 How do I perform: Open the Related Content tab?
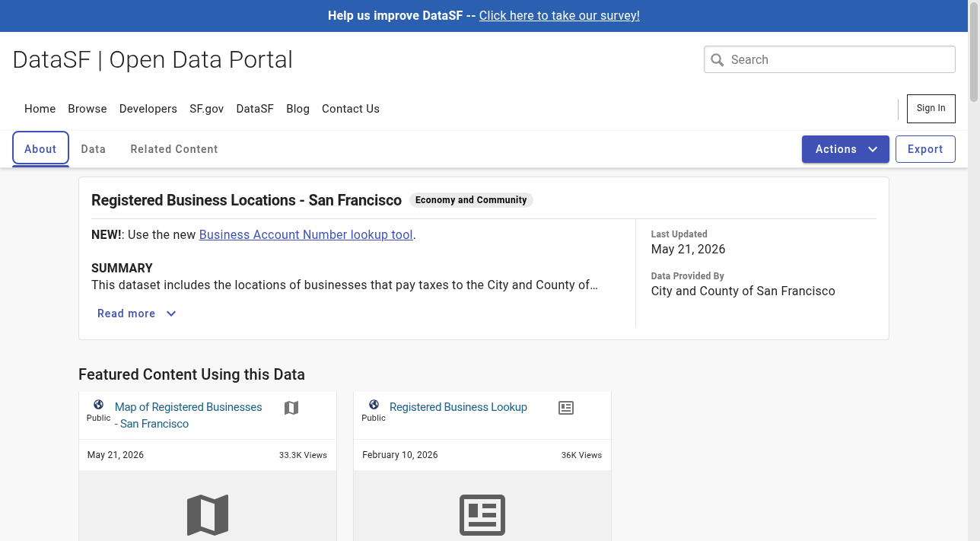pos(174,149)
